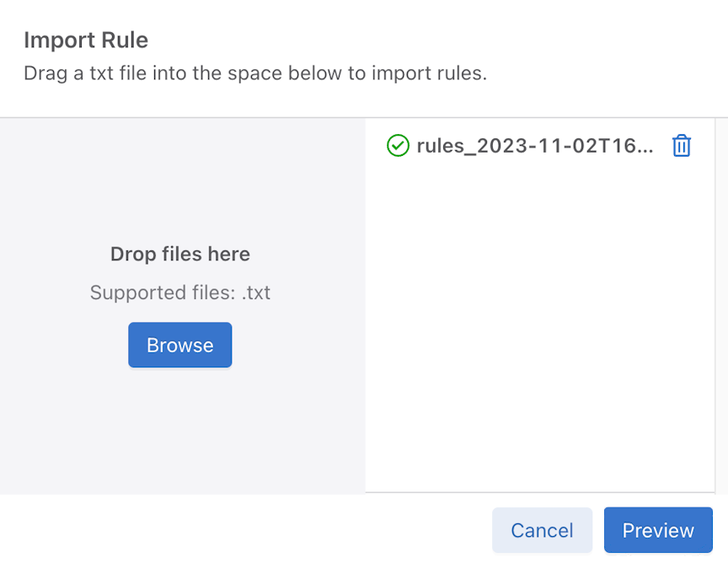Preview the imported rules
The image size is (728, 563).
coord(658,530)
